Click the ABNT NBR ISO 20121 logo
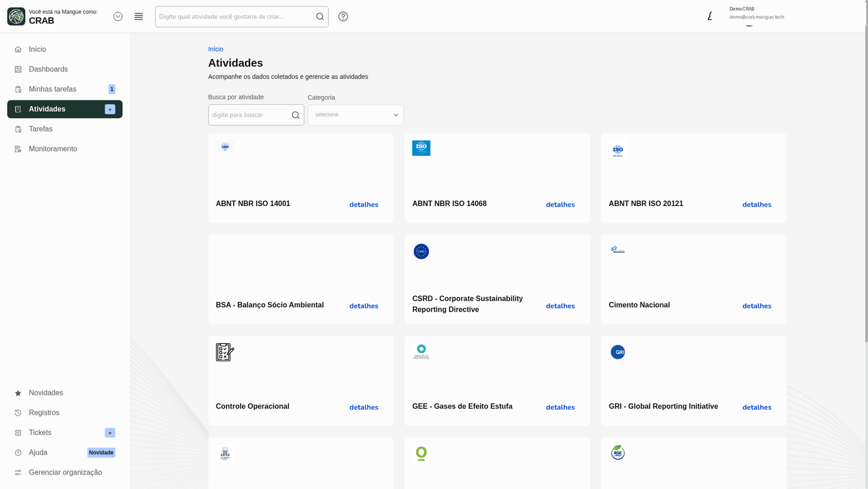Screen dimensions: 868x489 [x=618, y=150]
